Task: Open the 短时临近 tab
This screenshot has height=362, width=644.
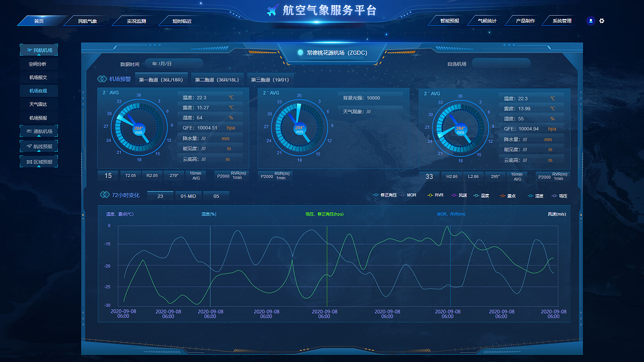Action: (182, 21)
